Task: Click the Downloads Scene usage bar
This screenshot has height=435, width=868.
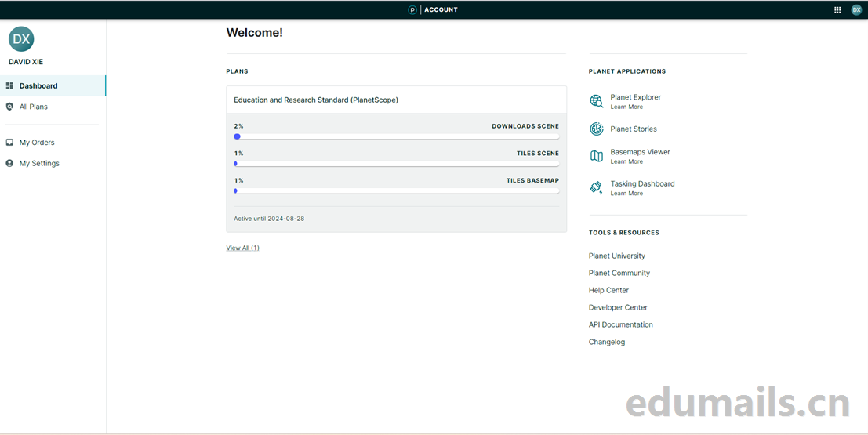Action: point(397,136)
